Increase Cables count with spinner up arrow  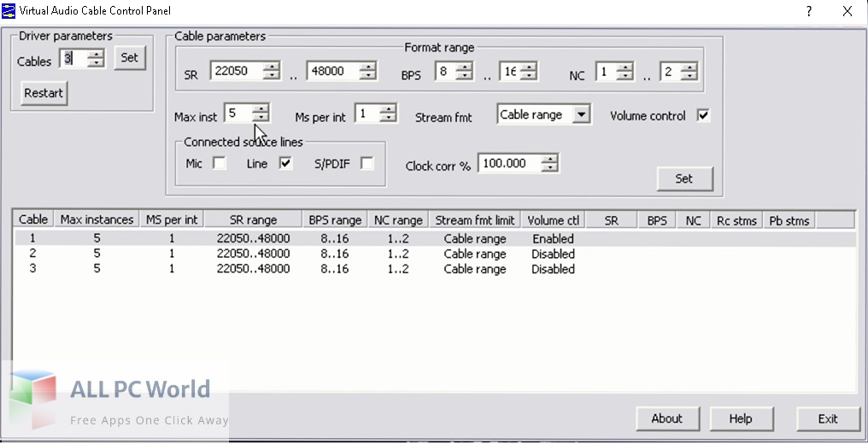[x=97, y=54]
